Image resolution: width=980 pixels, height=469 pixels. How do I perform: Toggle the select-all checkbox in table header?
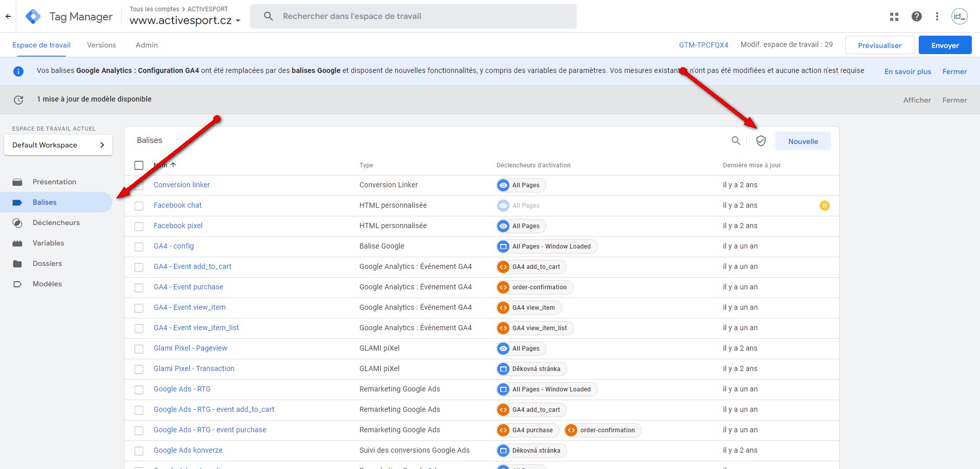point(139,165)
